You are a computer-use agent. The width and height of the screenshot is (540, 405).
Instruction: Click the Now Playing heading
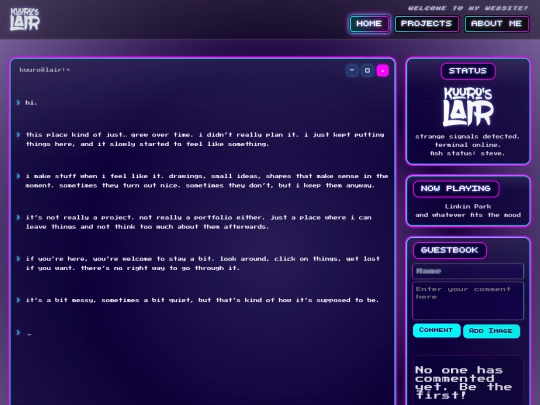(456, 188)
